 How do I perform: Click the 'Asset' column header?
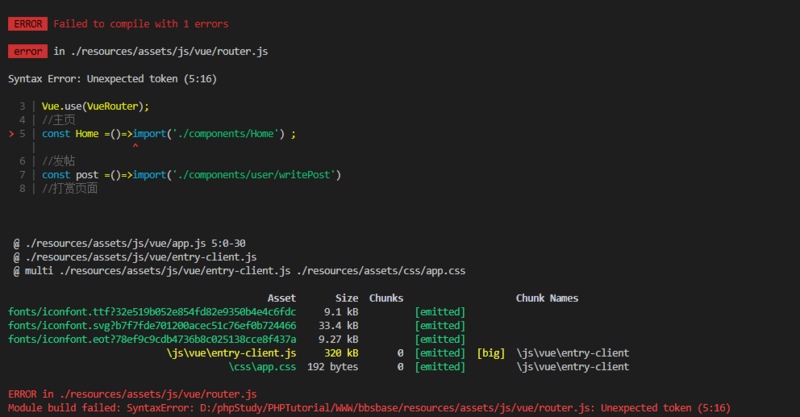282,298
